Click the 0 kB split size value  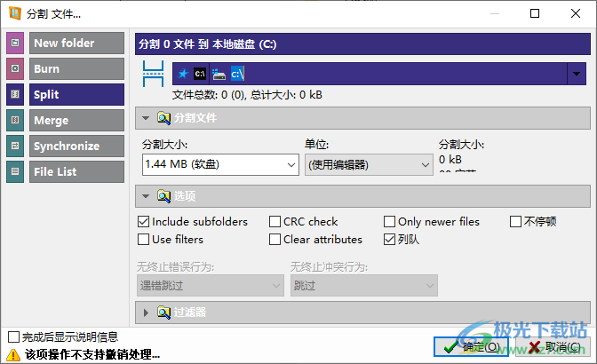(x=450, y=160)
